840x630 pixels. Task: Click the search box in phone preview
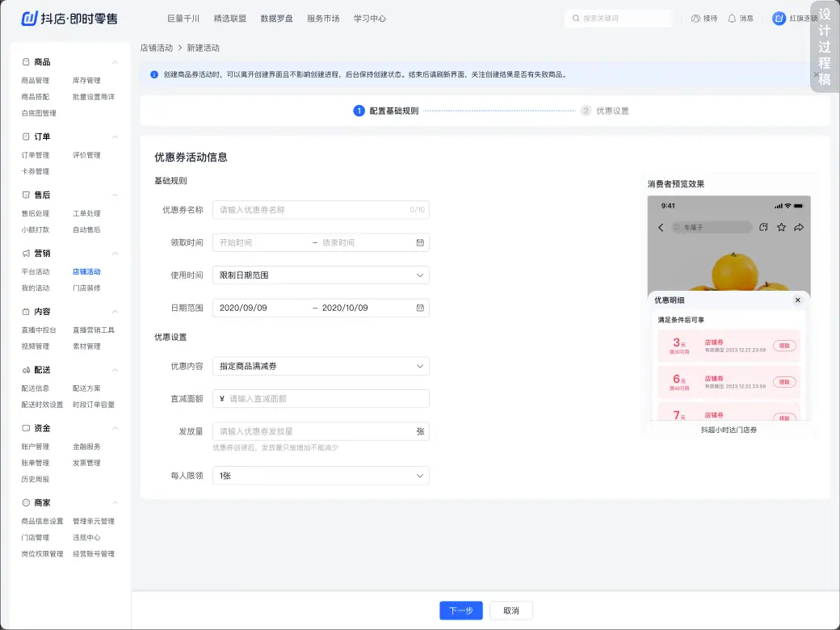[x=712, y=228]
